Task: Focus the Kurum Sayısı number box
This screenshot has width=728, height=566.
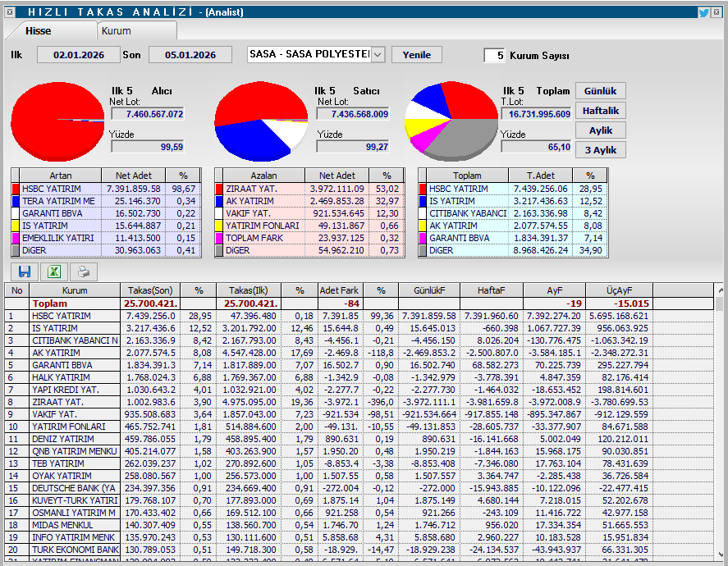Action: [495, 56]
